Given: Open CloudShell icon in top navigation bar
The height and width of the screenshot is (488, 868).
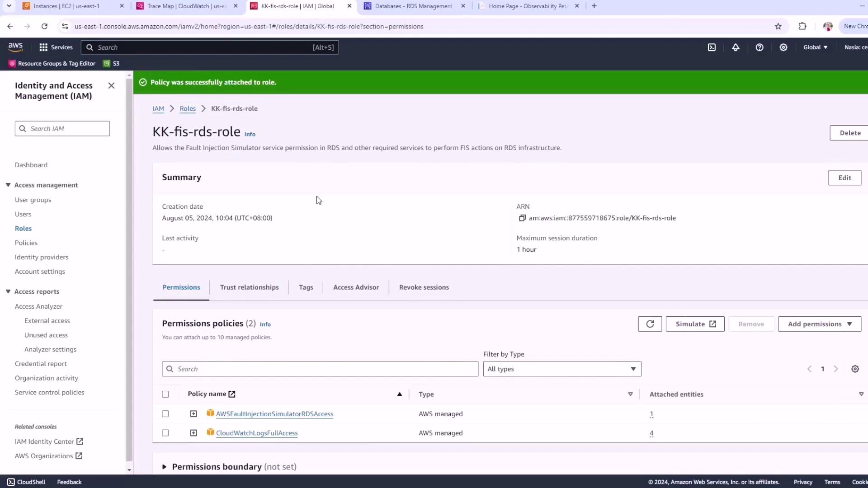Looking at the screenshot, I should click(x=712, y=47).
